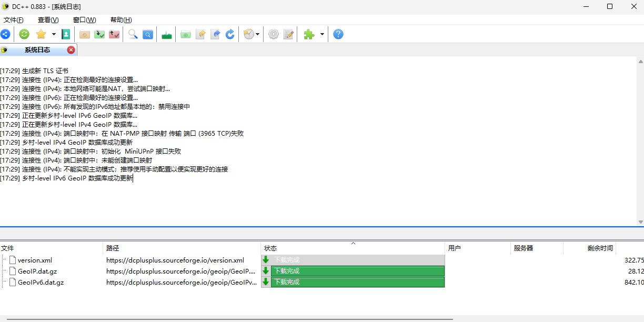Click the 842.10 value in GeoIPv6 row
This screenshot has width=644, height=322.
[x=634, y=282]
